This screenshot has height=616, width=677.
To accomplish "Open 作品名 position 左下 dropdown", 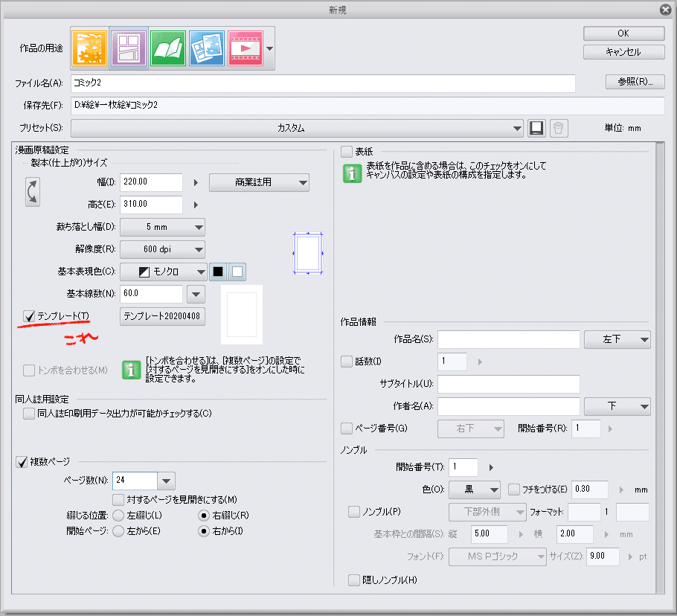I will click(x=617, y=339).
